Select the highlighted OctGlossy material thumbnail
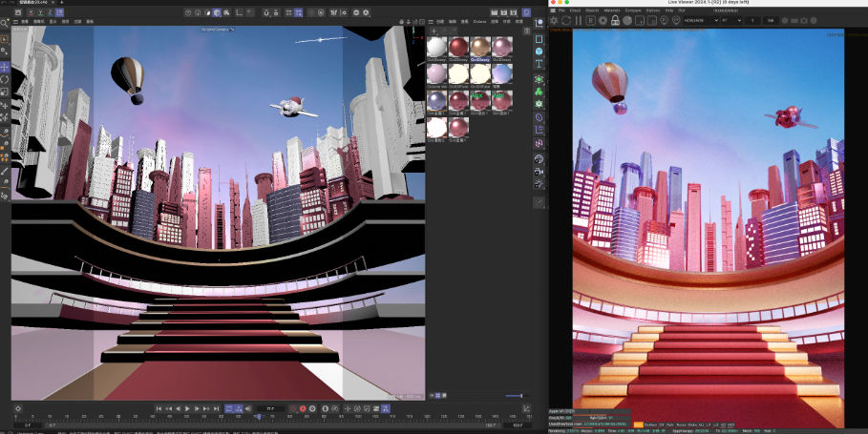 click(480, 48)
